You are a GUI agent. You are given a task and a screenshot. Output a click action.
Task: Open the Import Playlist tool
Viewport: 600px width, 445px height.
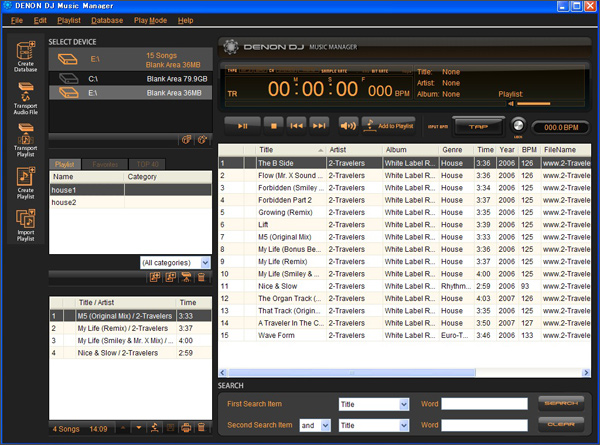click(x=26, y=225)
